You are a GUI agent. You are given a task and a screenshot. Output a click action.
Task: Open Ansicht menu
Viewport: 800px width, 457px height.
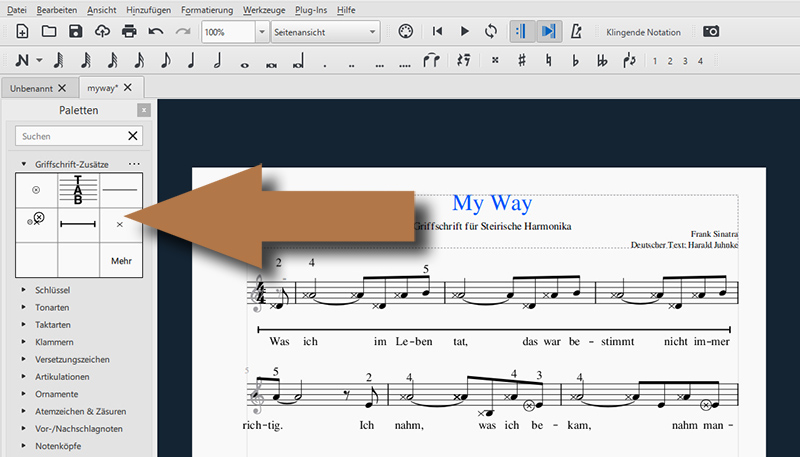[x=102, y=10]
